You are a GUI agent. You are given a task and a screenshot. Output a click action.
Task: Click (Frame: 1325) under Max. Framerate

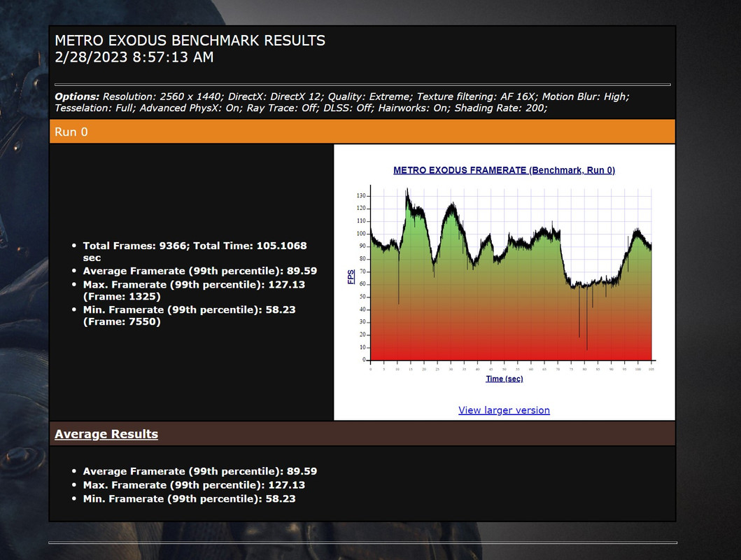[122, 296]
